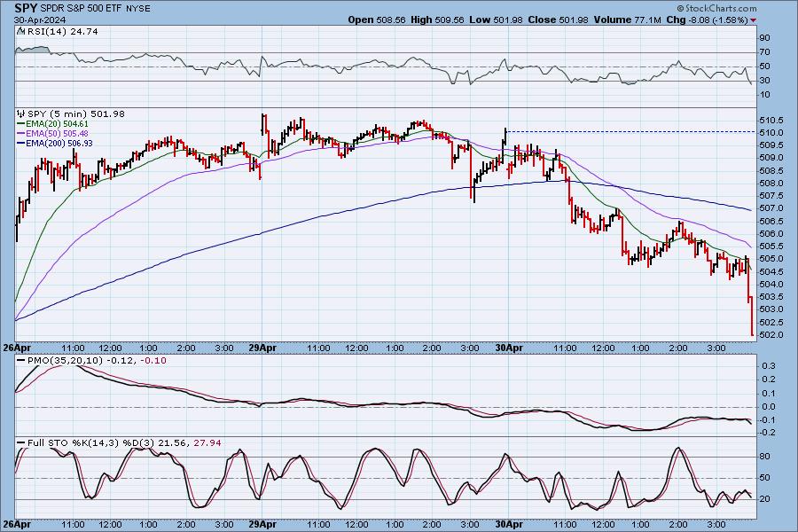Click the 30 level on RSI axis
This screenshot has height=532, width=798.
coord(764,81)
